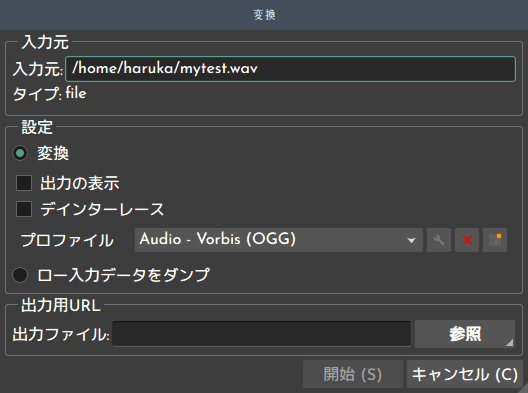Viewport: 528px width, 393px height.
Task: Enable the 出力の表示 checkbox
Action: point(24,183)
